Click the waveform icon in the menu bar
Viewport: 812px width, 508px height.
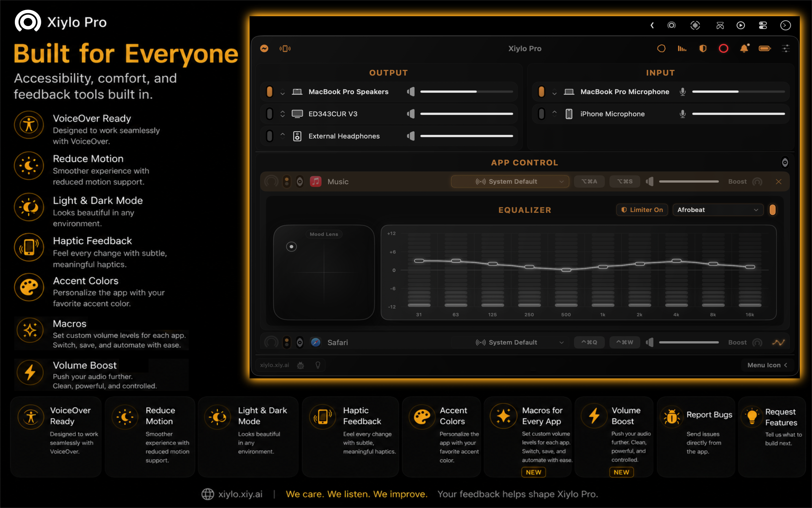point(695,25)
